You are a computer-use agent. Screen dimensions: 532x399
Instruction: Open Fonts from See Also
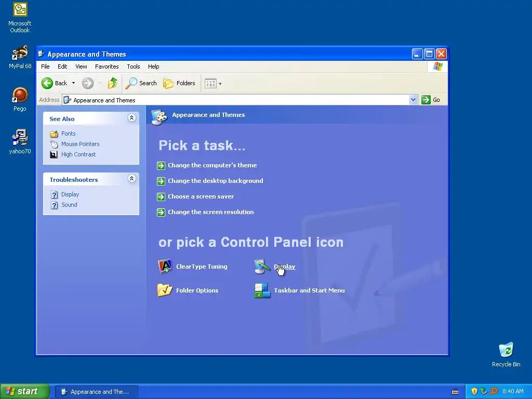(68, 134)
